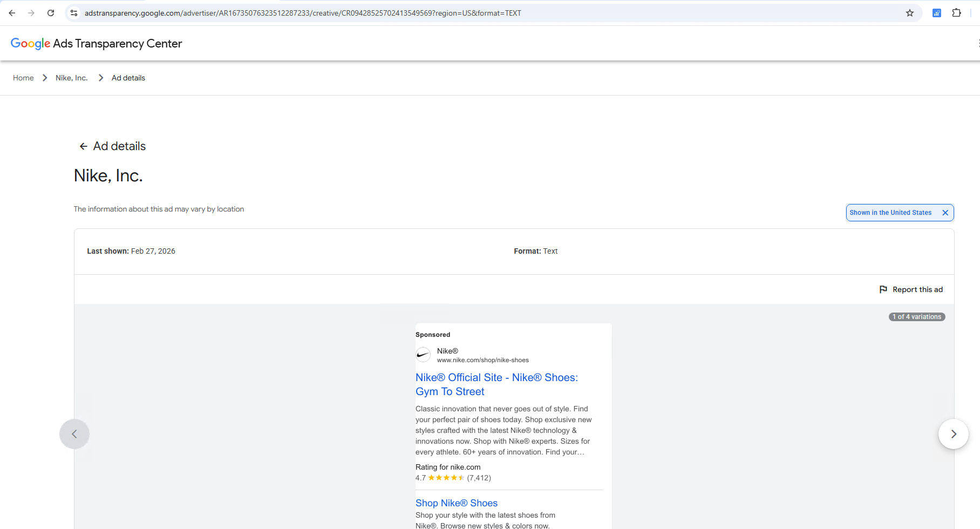Click the site information icon in address bar
980x529 pixels.
[x=73, y=12]
